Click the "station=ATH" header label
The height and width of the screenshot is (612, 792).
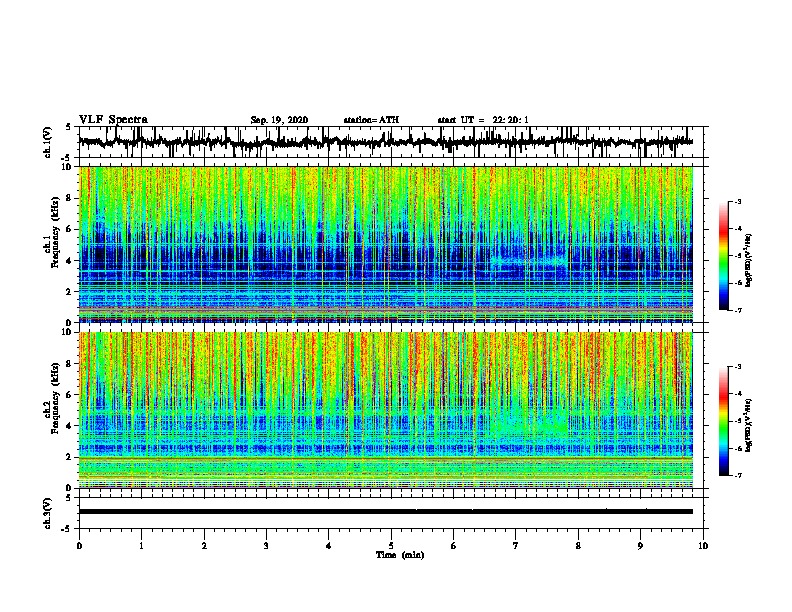point(371,120)
